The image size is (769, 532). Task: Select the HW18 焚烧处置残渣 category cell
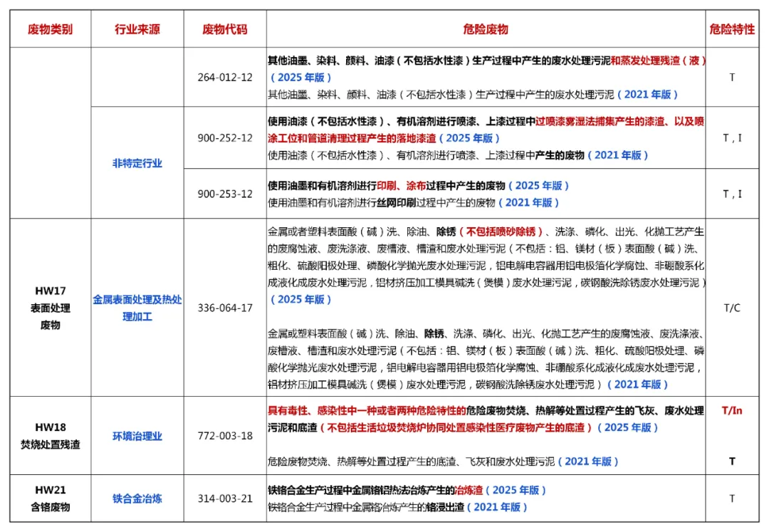pos(50,436)
